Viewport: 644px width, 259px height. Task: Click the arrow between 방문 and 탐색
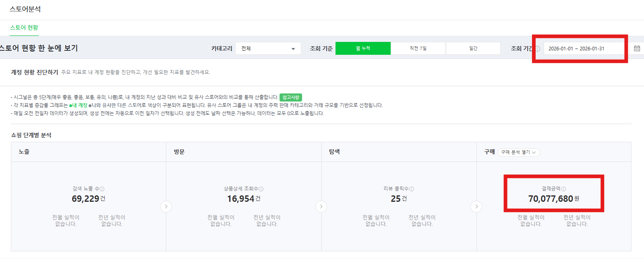(x=321, y=207)
